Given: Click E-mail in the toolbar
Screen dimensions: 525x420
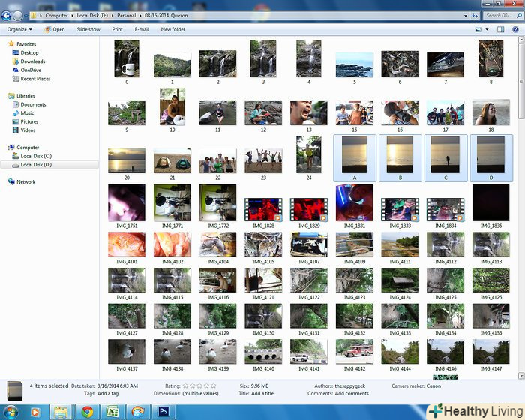Looking at the screenshot, I should 142,29.
